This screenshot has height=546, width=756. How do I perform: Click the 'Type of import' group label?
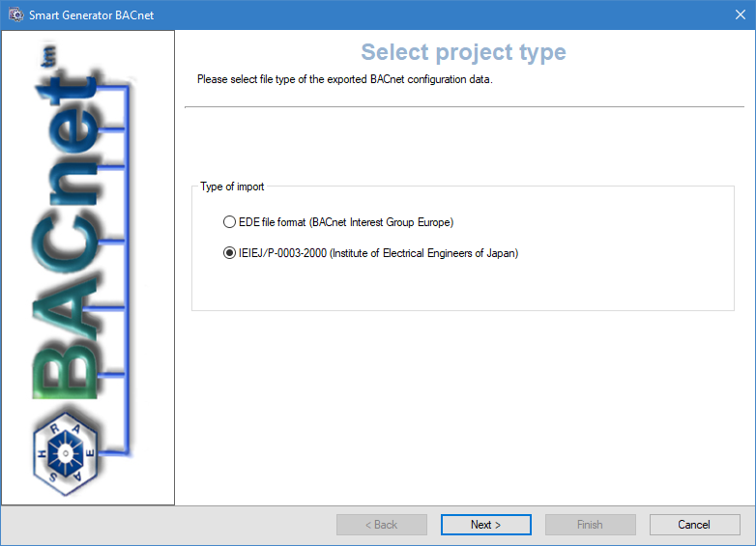[x=232, y=187]
